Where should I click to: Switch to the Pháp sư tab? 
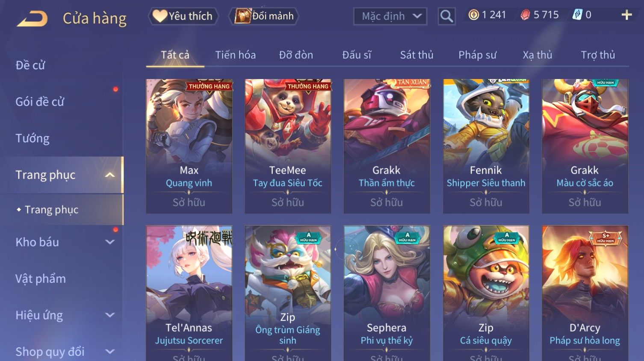click(477, 55)
